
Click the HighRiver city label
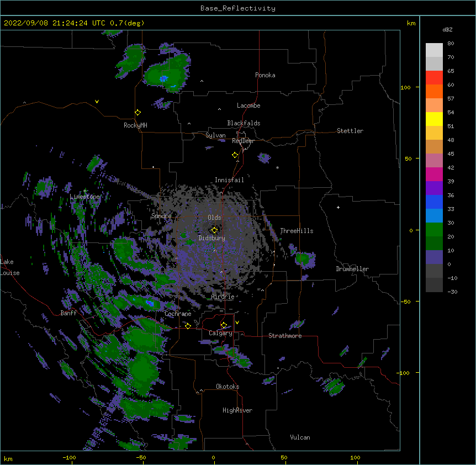click(x=237, y=410)
